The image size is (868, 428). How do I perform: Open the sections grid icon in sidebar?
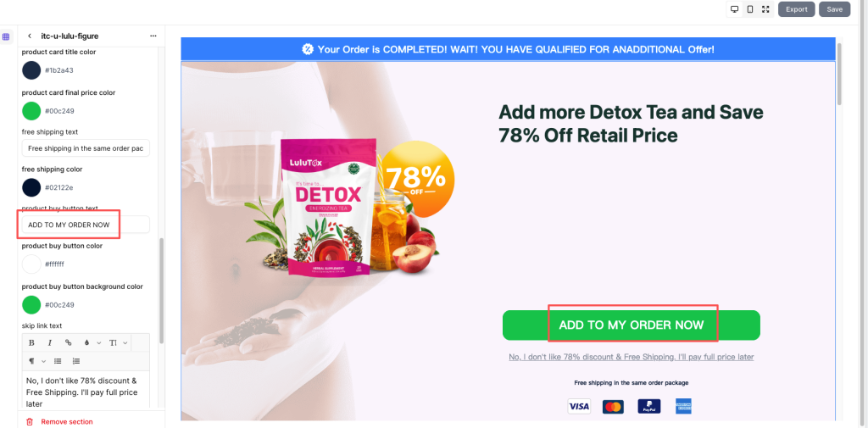pos(6,37)
